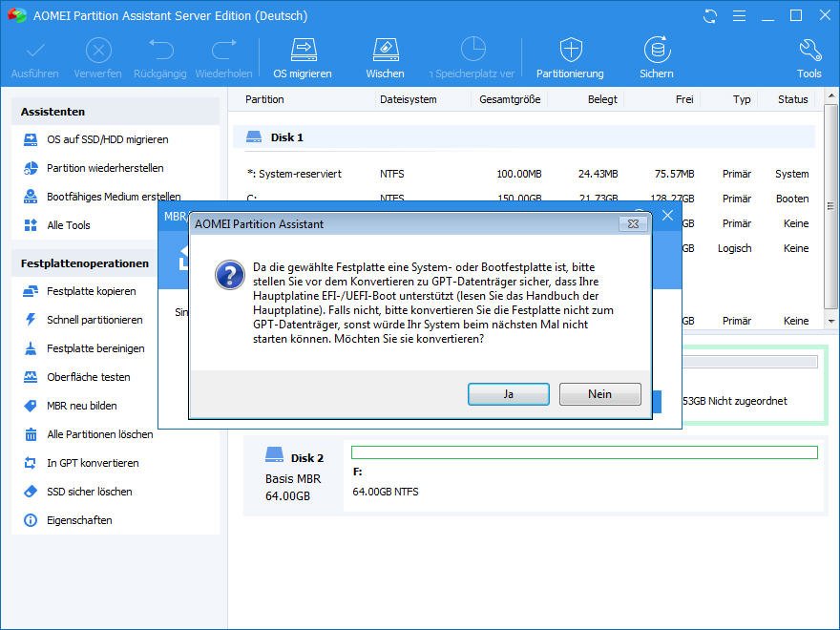
Task: Click the partition list scrollbar thumb
Action: tap(830, 206)
